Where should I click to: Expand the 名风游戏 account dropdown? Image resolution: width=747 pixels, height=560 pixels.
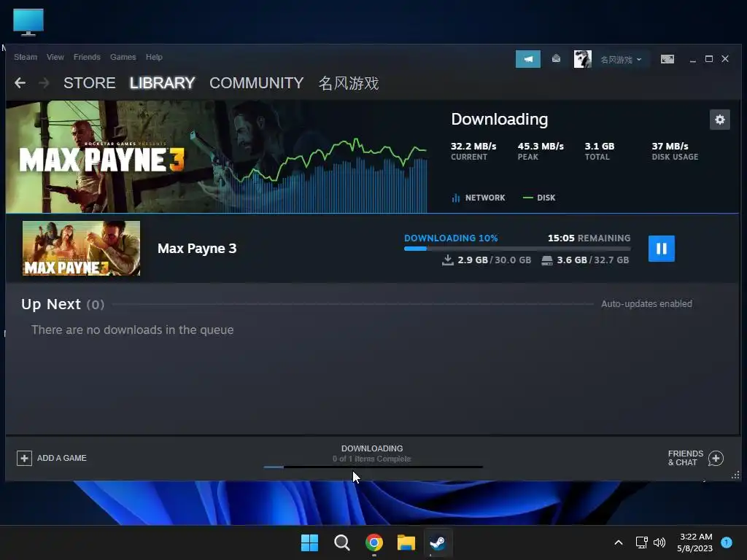621,60
